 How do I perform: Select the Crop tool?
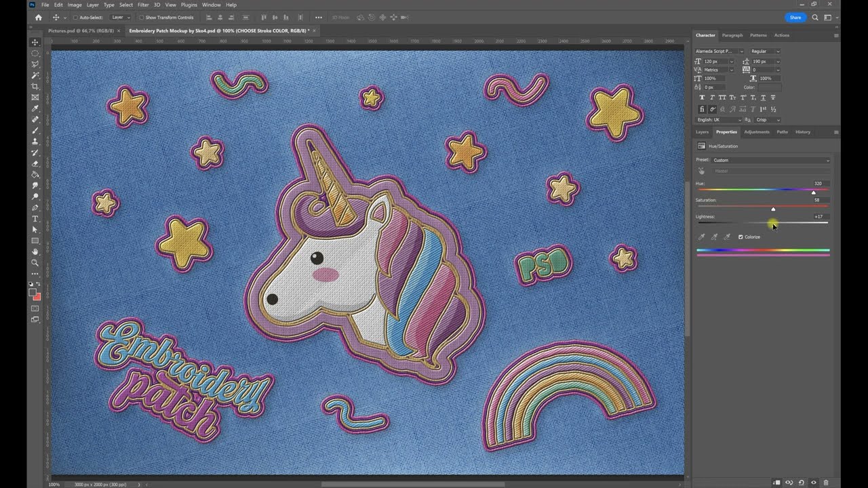coord(35,86)
